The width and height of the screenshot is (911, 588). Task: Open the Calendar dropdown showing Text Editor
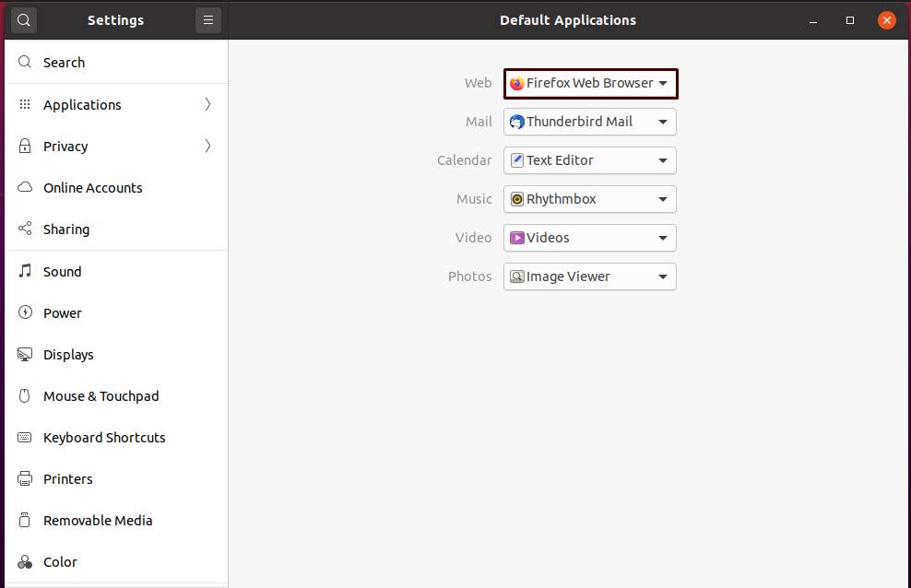pyautogui.click(x=590, y=160)
